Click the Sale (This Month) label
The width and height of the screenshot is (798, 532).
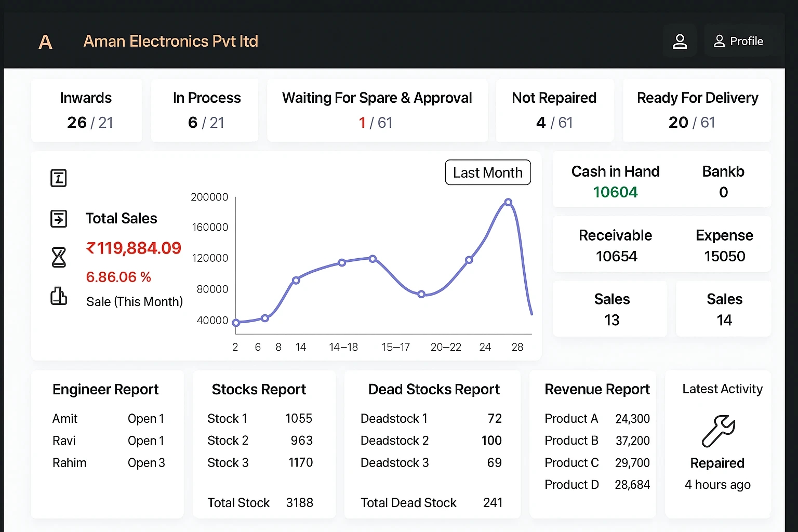tap(135, 302)
